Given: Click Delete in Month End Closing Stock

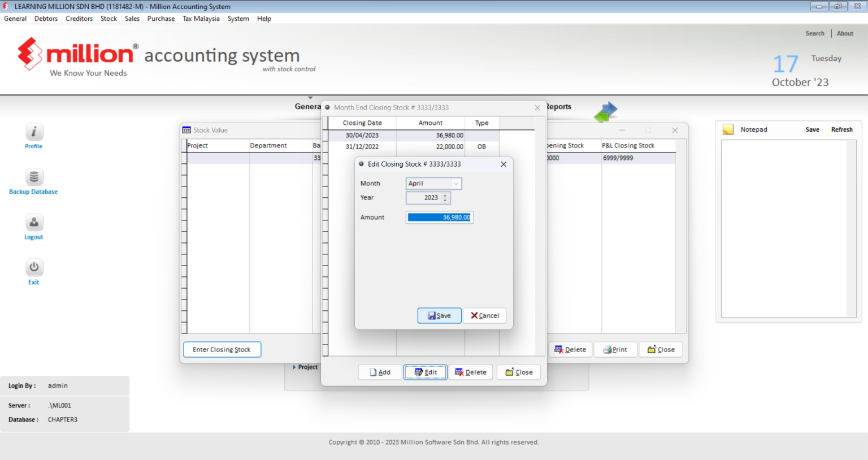Looking at the screenshot, I should [x=471, y=372].
